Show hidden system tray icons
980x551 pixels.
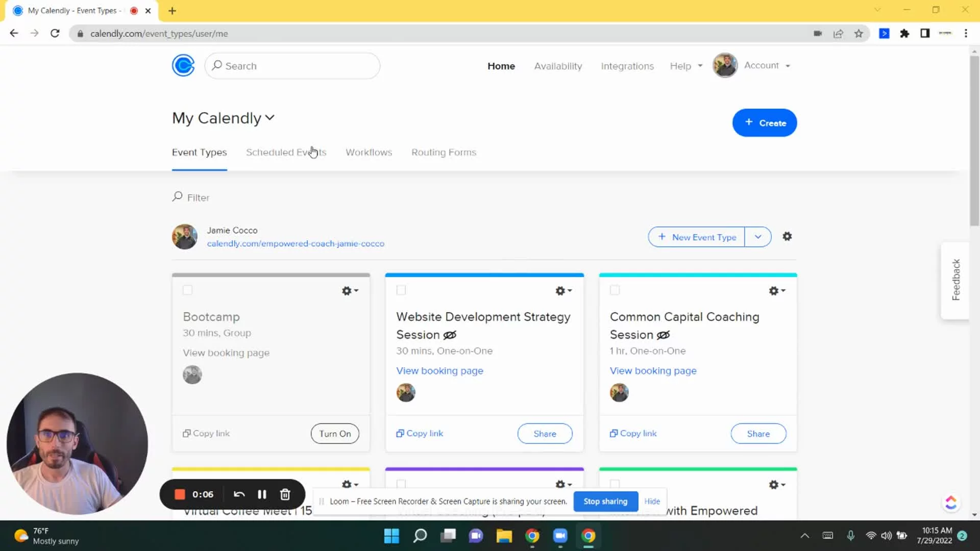[804, 536]
